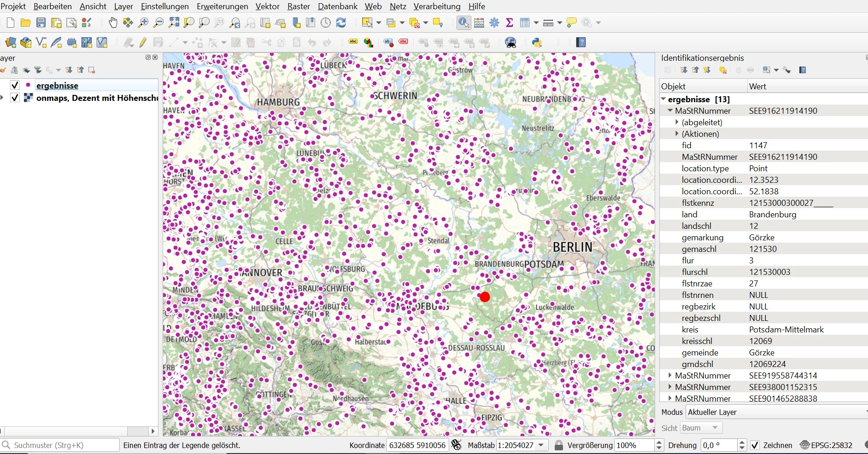Open the Verarbeitung menu

(436, 6)
